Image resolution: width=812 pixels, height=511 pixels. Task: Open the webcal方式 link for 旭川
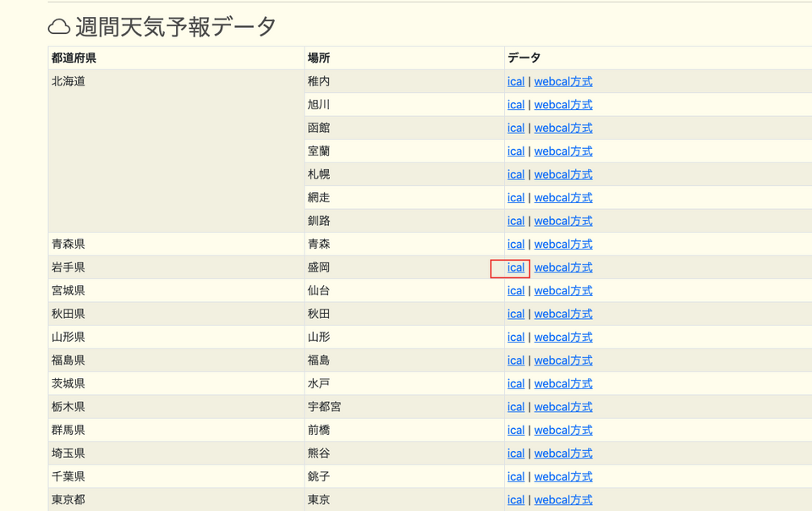(563, 105)
